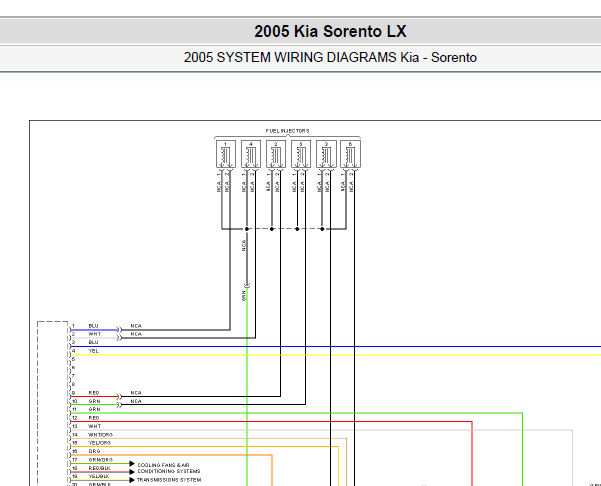
Task: Click the arrow before Cooling Fans reference
Action: [x=131, y=465]
